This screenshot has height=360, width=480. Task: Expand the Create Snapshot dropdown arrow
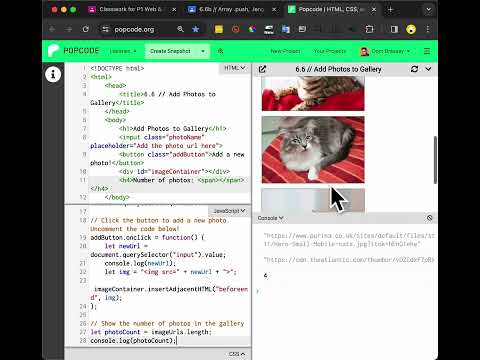point(203,51)
